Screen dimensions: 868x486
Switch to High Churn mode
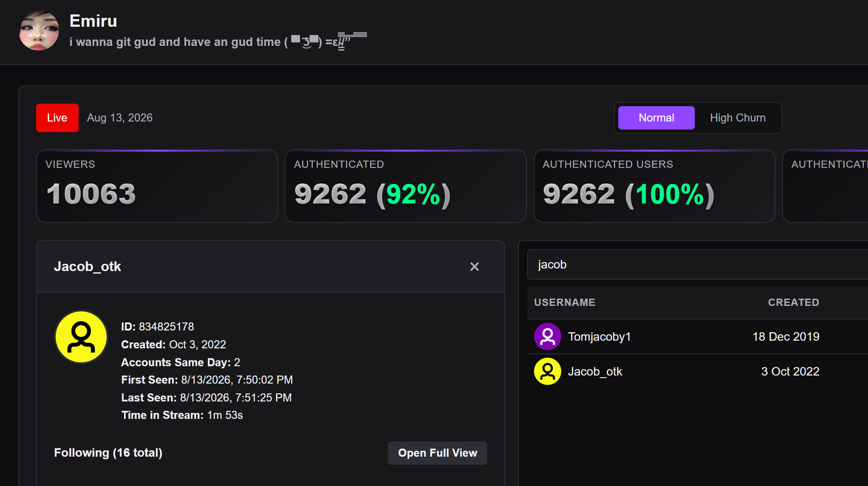click(738, 118)
